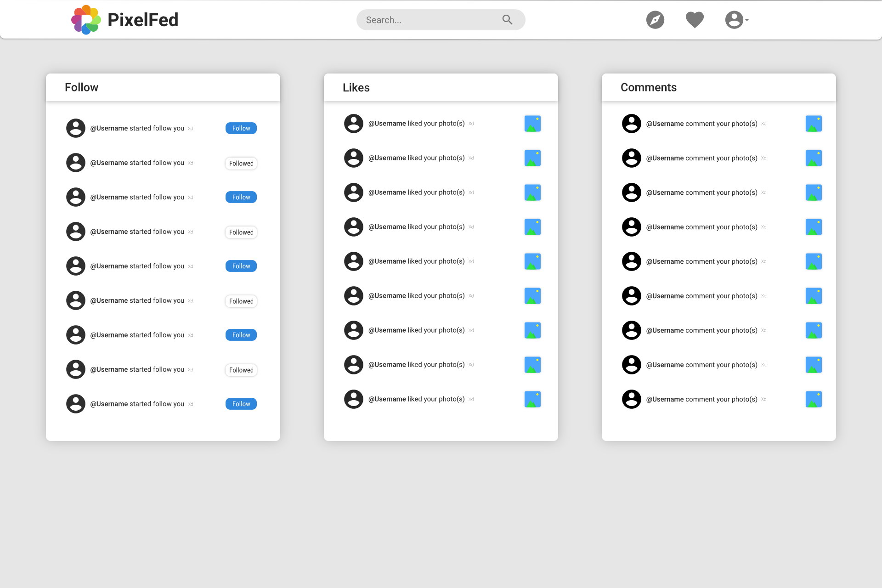The width and height of the screenshot is (882, 588).
Task: Click @Username in second Likes row
Action: pyautogui.click(x=387, y=158)
